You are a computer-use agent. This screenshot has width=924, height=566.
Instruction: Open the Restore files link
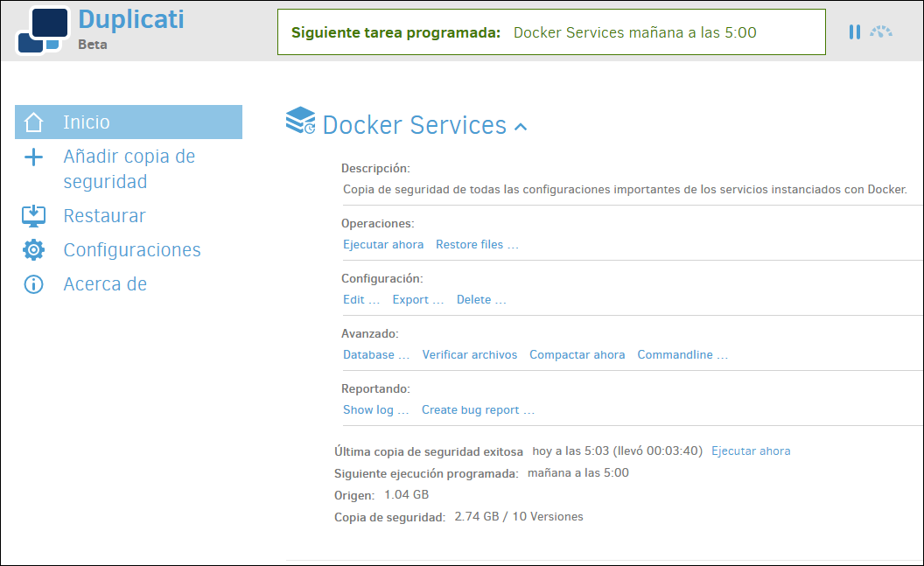coord(477,244)
